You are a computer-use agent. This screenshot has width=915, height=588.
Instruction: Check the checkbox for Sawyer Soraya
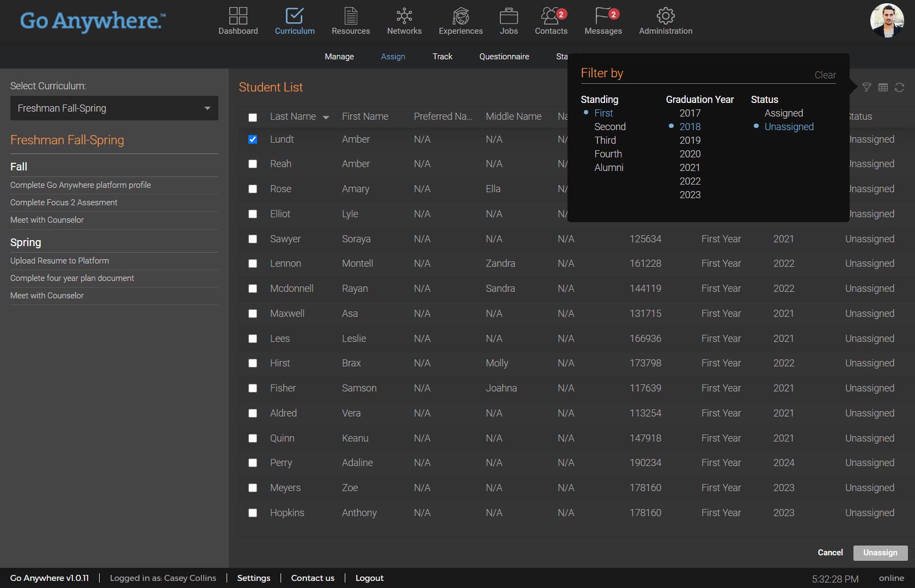coord(253,239)
